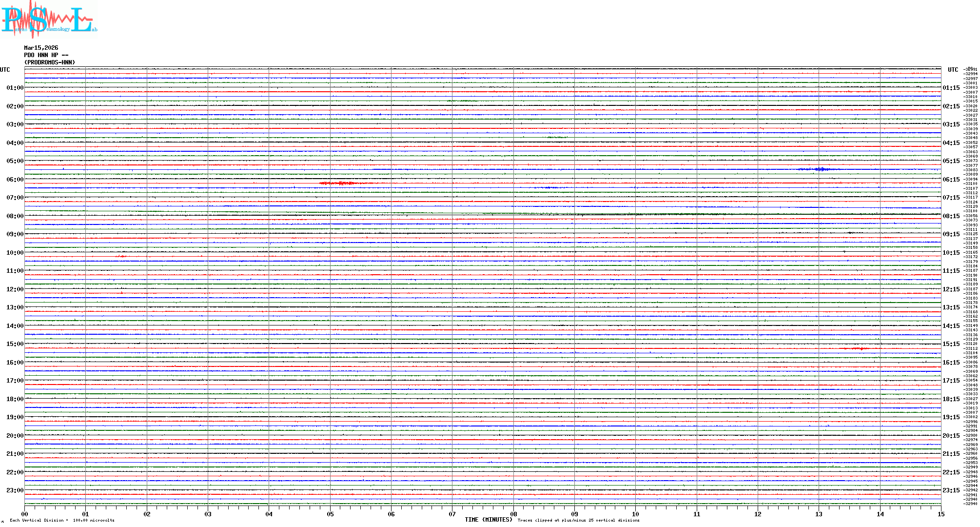Click the blue seismic burst near minute 13

pos(821,169)
